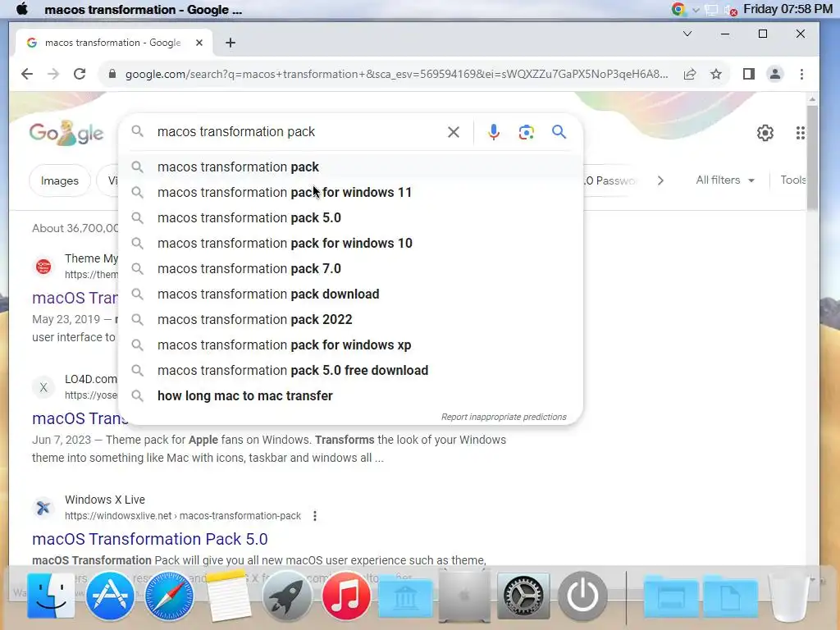Start voice search with microphone
Image resolution: width=840 pixels, height=630 pixels.
[x=493, y=132]
